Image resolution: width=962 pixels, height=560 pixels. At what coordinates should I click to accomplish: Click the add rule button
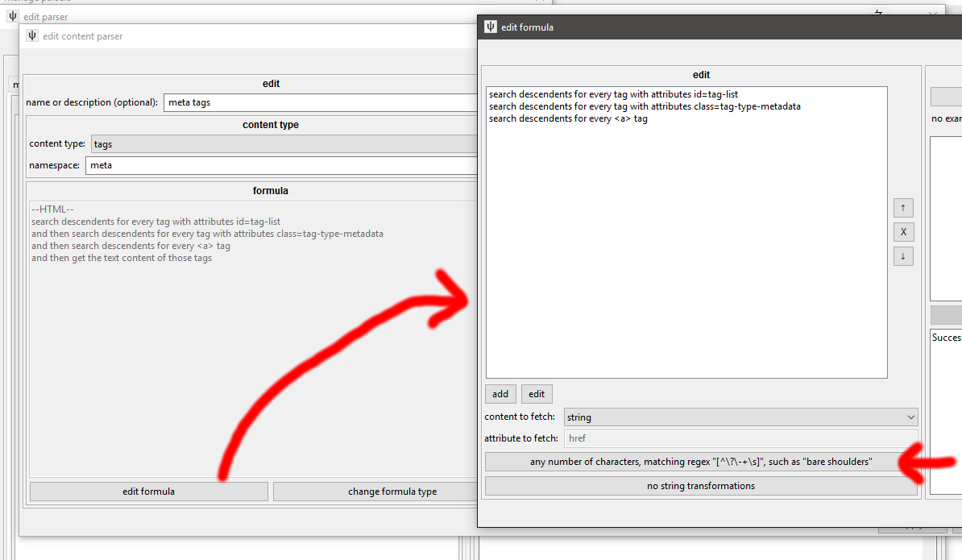500,394
